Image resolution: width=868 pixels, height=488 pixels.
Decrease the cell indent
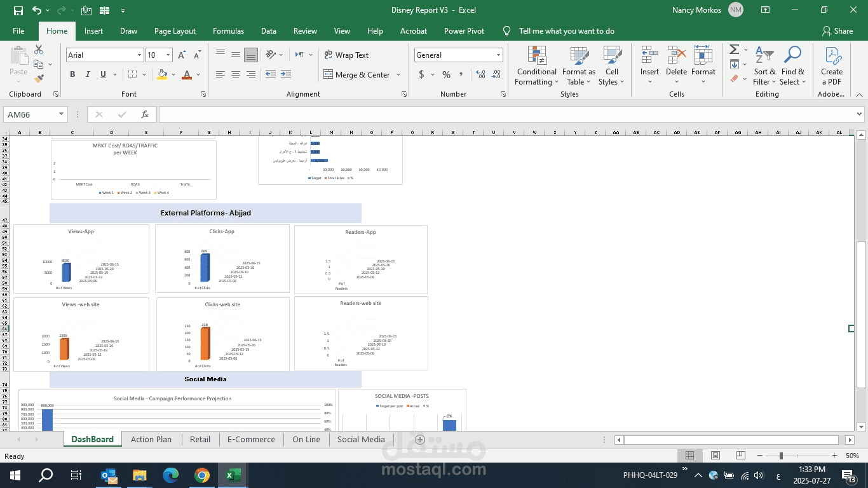coord(270,74)
